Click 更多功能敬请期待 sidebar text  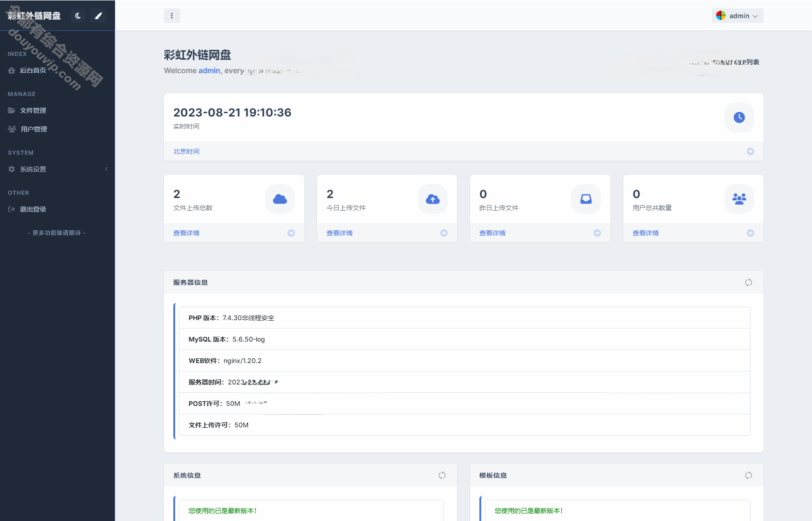click(56, 233)
